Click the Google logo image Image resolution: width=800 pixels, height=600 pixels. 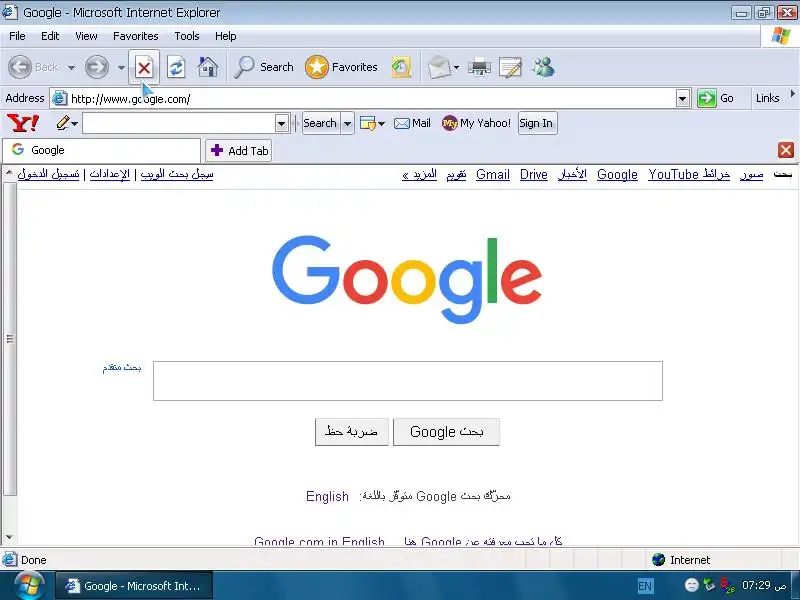pos(407,279)
